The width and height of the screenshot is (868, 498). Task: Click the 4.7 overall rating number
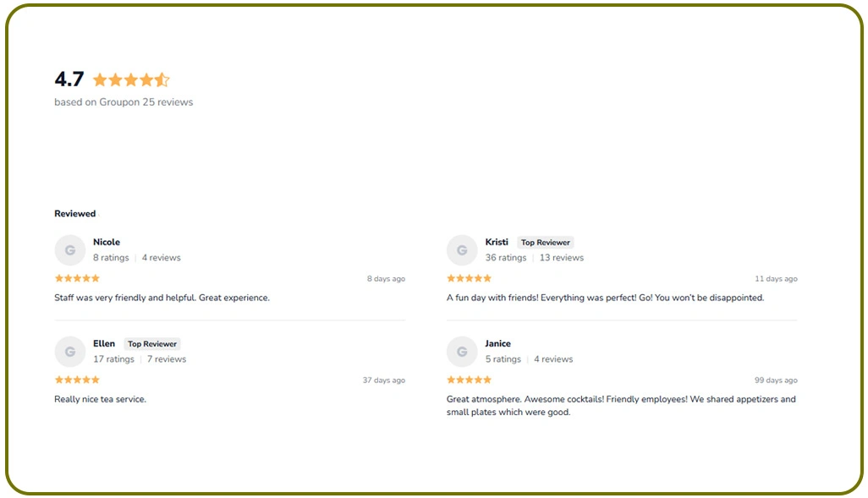tap(69, 79)
